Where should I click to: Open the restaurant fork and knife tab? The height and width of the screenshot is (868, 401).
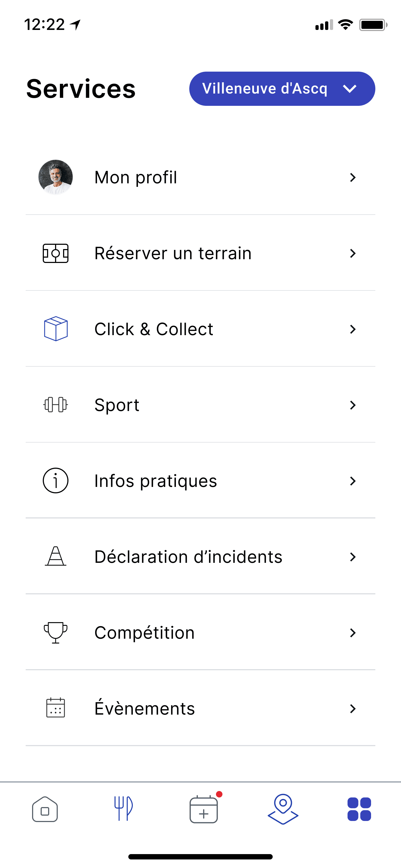(x=124, y=809)
